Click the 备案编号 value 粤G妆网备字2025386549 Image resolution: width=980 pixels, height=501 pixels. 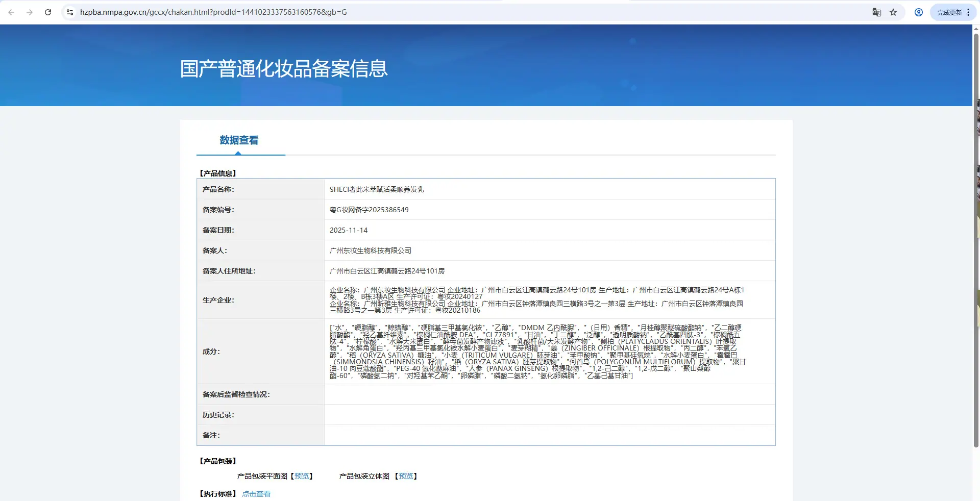tap(369, 210)
